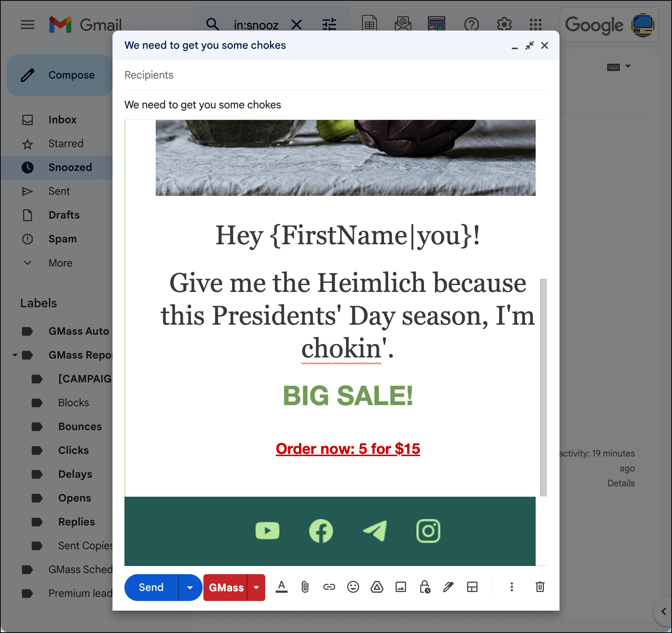The width and height of the screenshot is (672, 633).
Task: Open the Delays label
Action: pos(75,474)
